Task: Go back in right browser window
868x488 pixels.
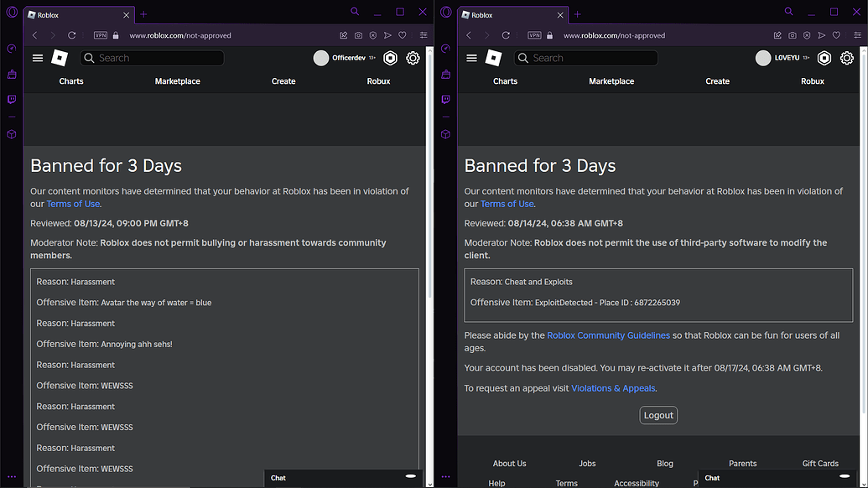Action: (x=469, y=35)
